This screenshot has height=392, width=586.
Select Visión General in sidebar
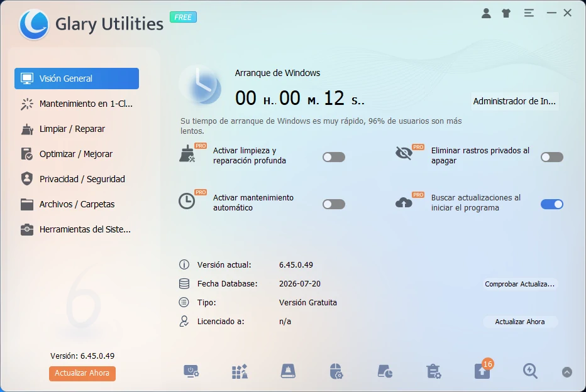77,79
